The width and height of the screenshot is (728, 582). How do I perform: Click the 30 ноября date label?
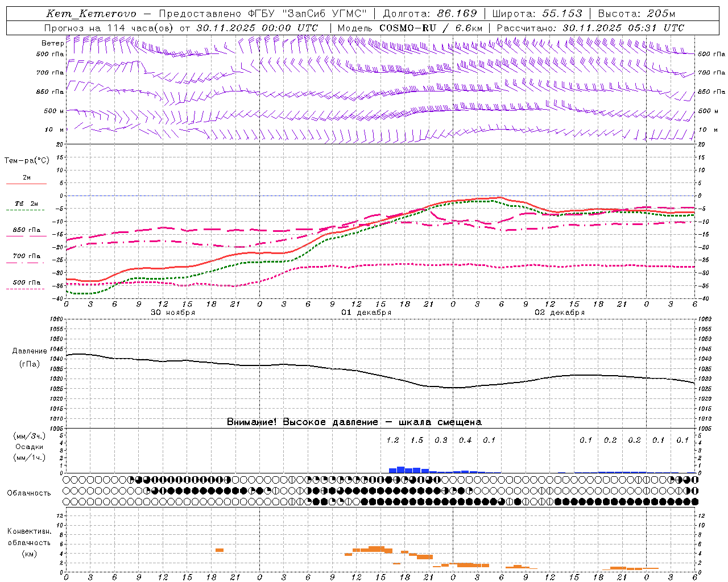(x=172, y=313)
